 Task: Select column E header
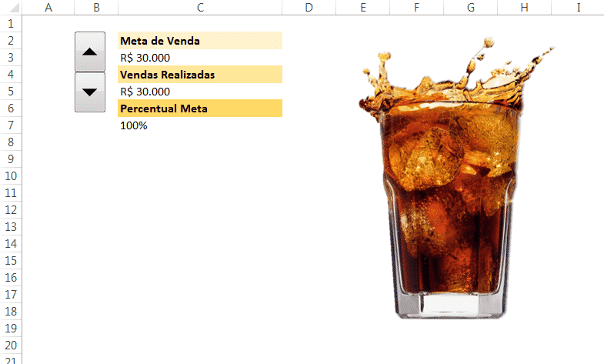(x=363, y=8)
